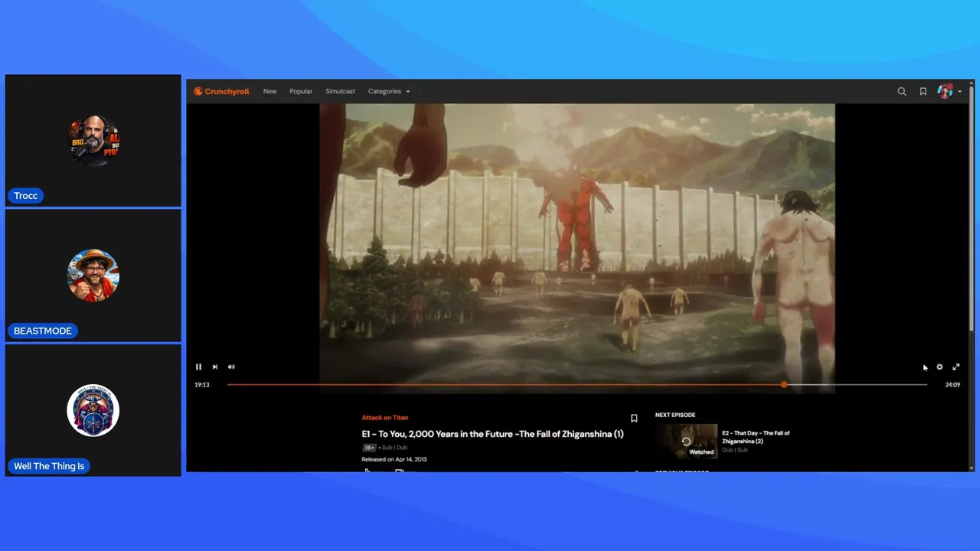The image size is (980, 551).
Task: Add episode to watchlist via bookmark
Action: (x=634, y=419)
